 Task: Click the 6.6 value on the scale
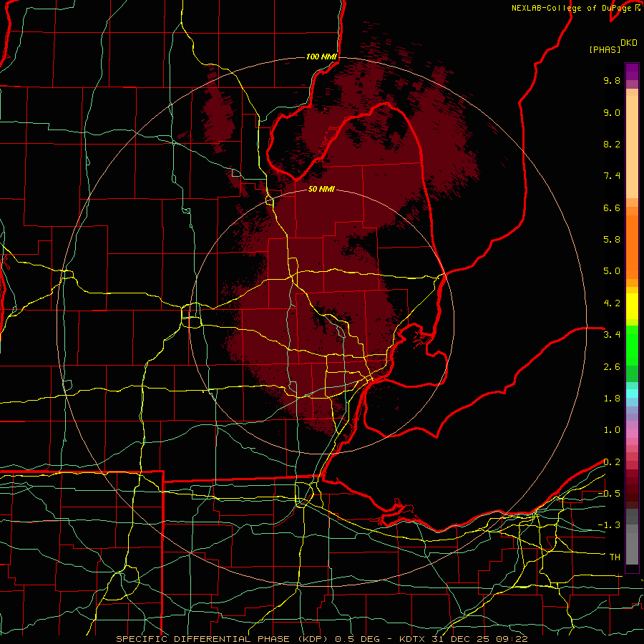[612, 208]
